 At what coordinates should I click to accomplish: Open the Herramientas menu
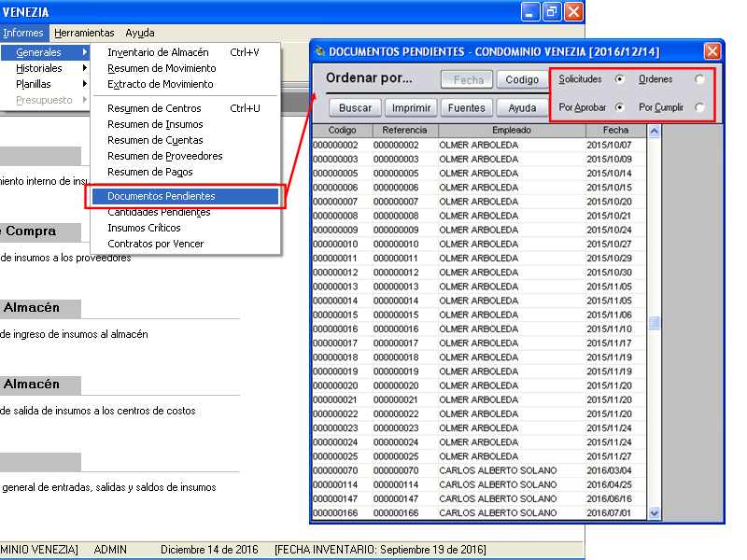click(84, 33)
